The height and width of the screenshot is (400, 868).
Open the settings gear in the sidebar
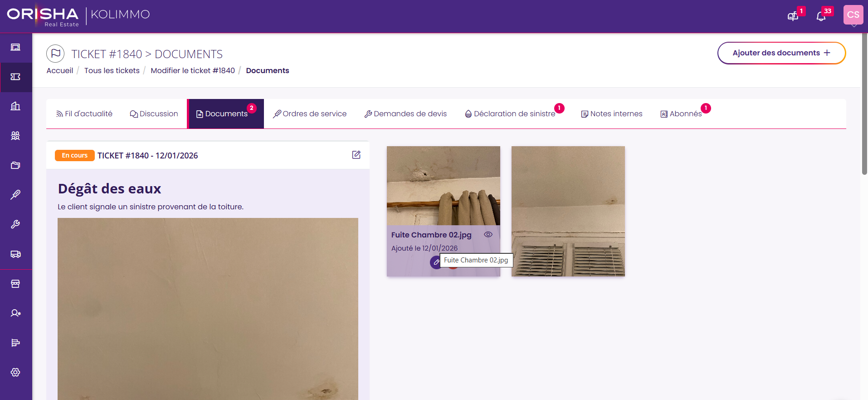[x=15, y=372]
